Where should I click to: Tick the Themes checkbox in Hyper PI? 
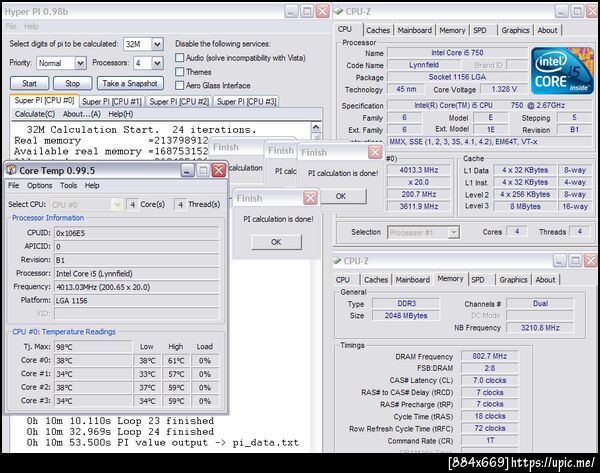click(179, 72)
